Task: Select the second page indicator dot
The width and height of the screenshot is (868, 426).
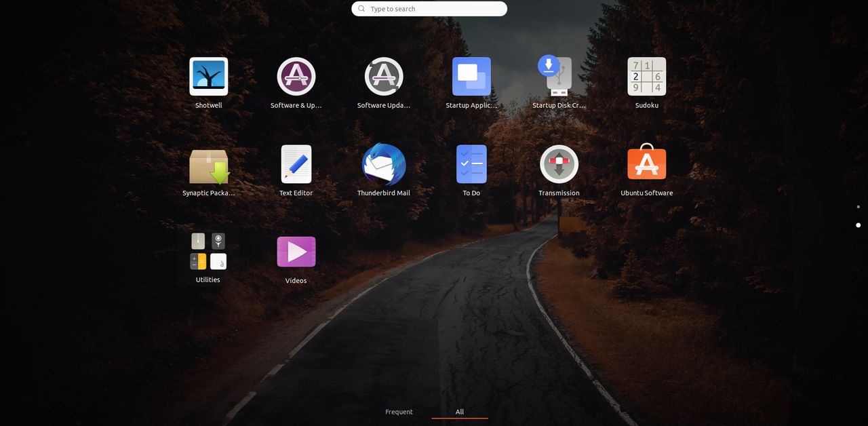Action: (x=859, y=225)
